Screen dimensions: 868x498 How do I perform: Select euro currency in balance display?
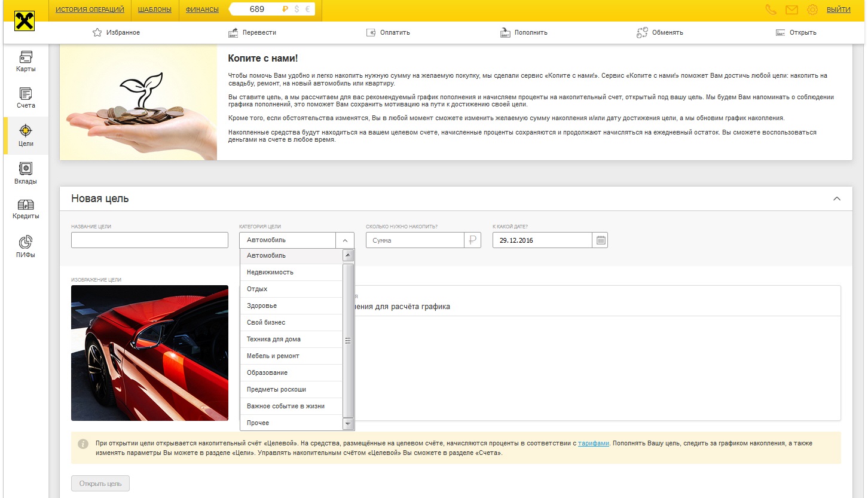(x=307, y=10)
